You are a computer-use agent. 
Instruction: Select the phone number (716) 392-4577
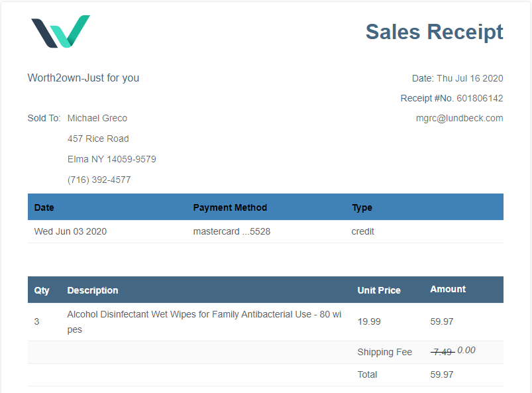pyautogui.click(x=99, y=180)
